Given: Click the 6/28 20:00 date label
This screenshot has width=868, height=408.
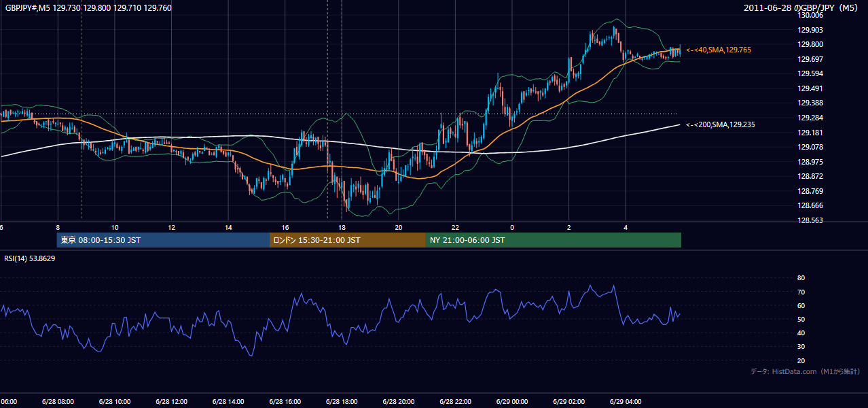Looking at the screenshot, I should pyautogui.click(x=398, y=402).
